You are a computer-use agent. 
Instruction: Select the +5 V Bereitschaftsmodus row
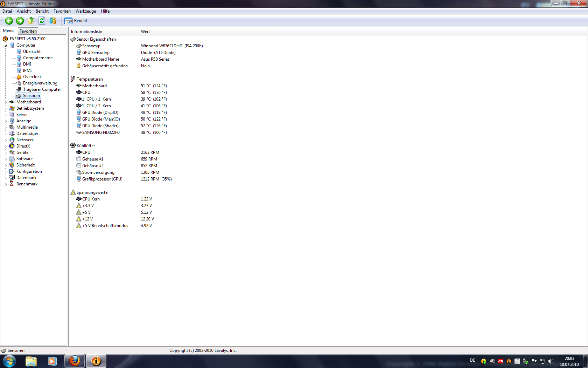click(x=114, y=226)
